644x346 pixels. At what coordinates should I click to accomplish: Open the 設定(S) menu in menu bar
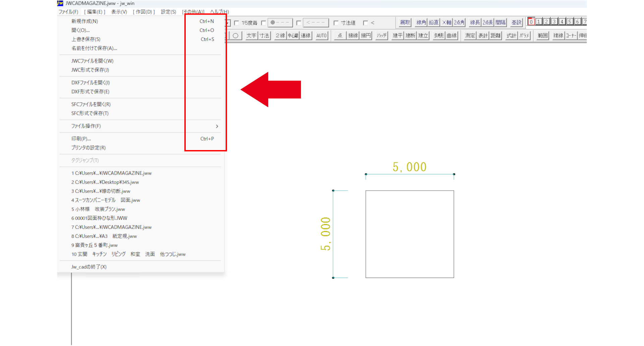168,12
